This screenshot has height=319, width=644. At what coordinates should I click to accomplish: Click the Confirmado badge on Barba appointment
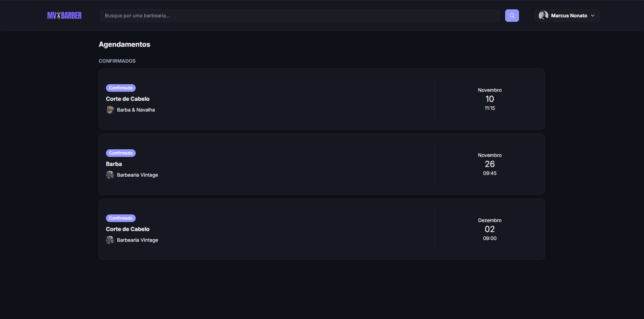click(x=121, y=153)
